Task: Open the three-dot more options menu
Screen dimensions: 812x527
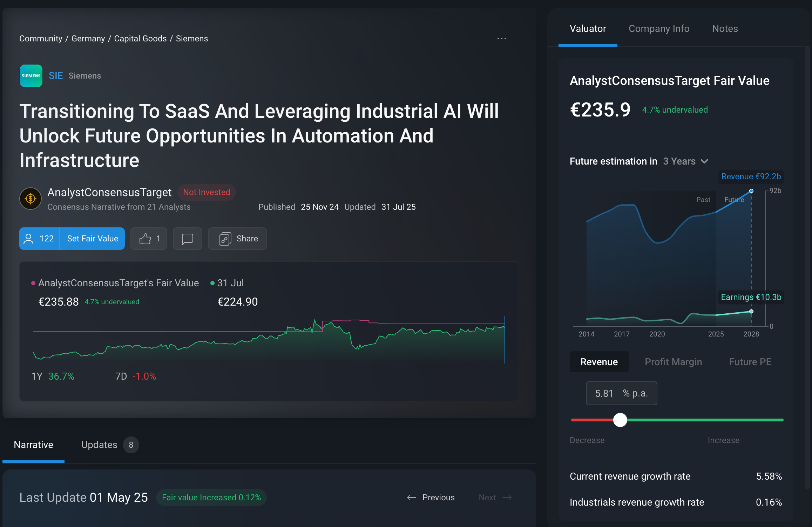Action: point(502,39)
